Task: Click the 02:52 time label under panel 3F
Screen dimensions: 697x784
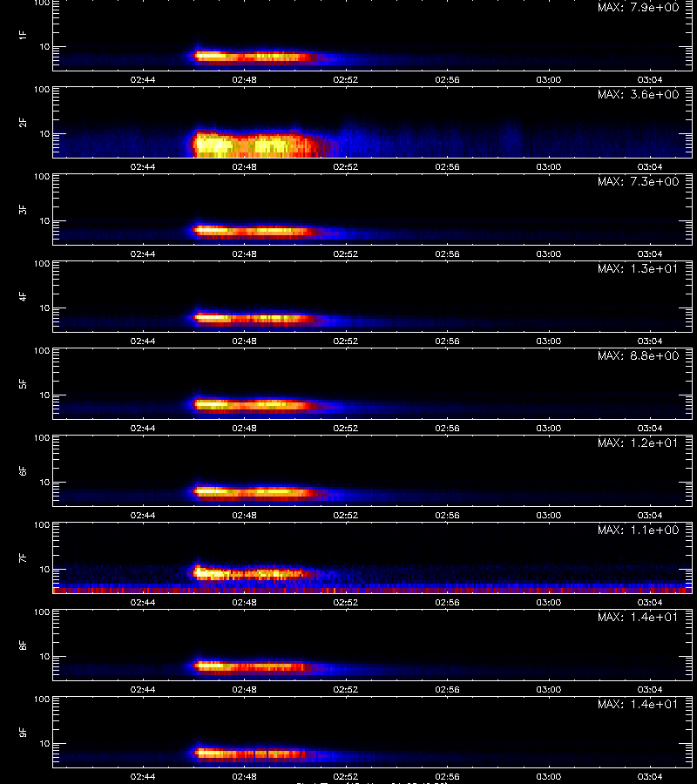Action: (x=346, y=253)
